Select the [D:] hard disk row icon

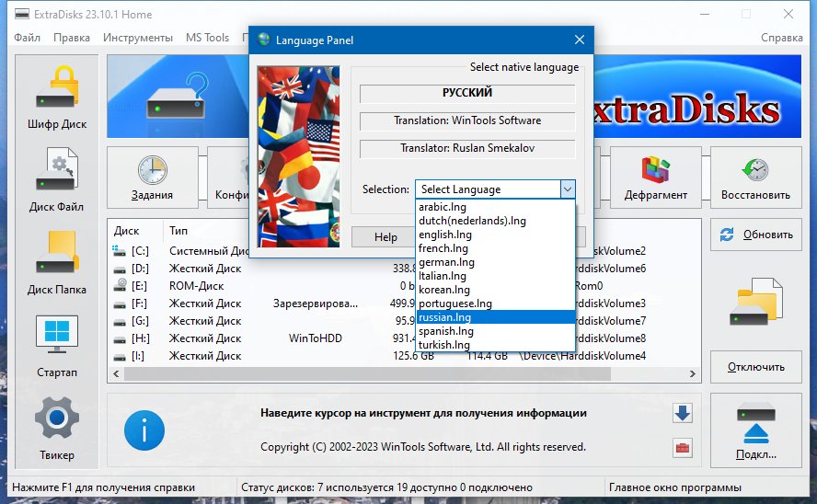(120, 269)
